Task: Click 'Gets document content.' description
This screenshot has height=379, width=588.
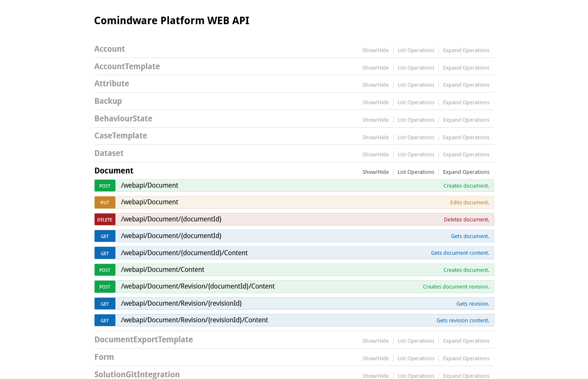Action: 460,253
